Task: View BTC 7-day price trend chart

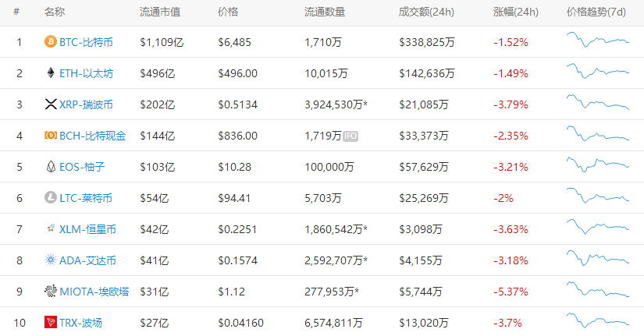Action: 598,40
